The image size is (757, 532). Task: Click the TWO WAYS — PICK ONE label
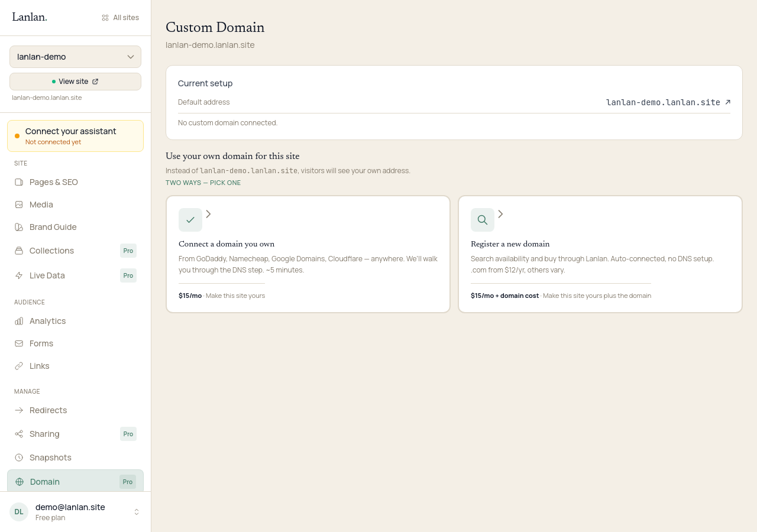tap(203, 183)
